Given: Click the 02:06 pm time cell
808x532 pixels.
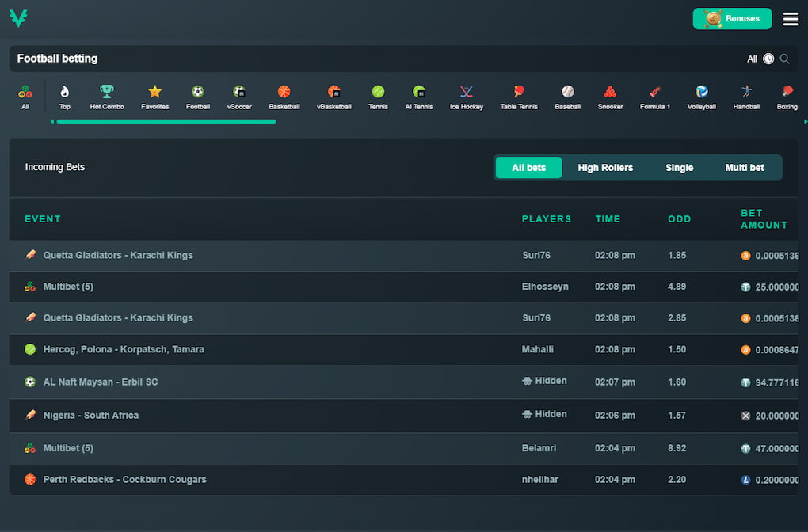Looking at the screenshot, I should 615,416.
